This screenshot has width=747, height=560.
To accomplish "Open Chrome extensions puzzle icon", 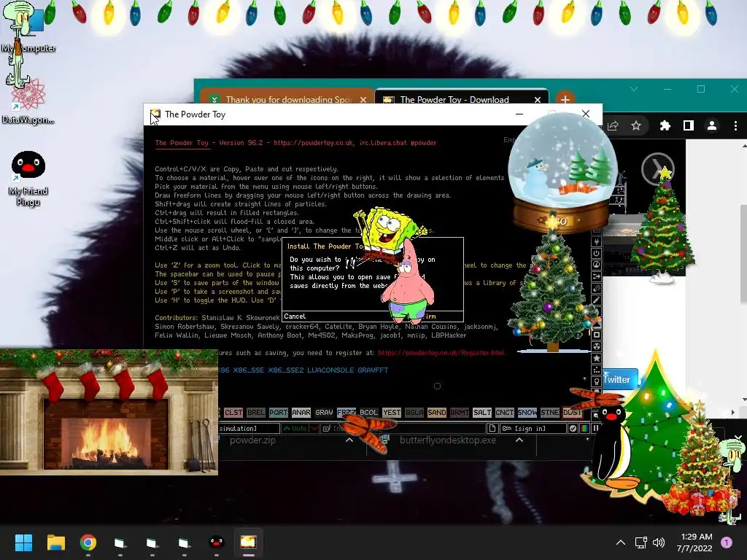I will [x=665, y=125].
